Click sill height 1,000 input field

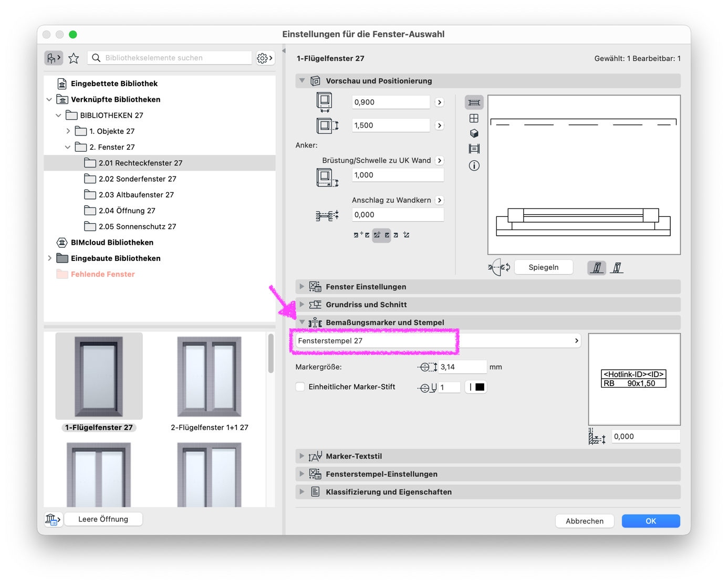click(398, 175)
